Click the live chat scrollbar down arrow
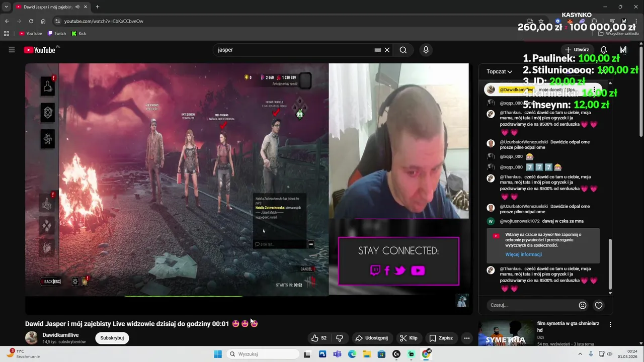644x362 pixels. (x=610, y=293)
